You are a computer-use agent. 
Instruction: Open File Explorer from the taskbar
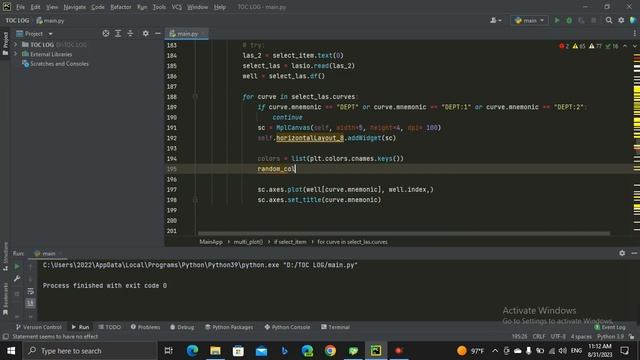pyautogui.click(x=216, y=351)
